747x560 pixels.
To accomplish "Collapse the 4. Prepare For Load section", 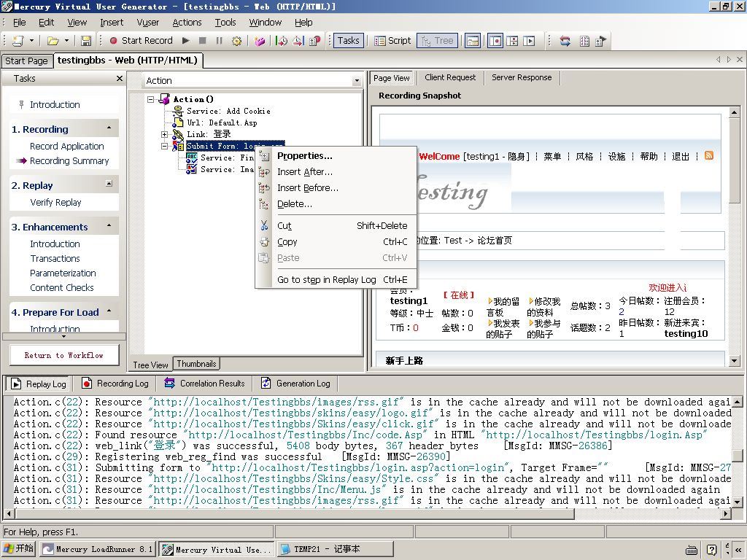I will [109, 311].
